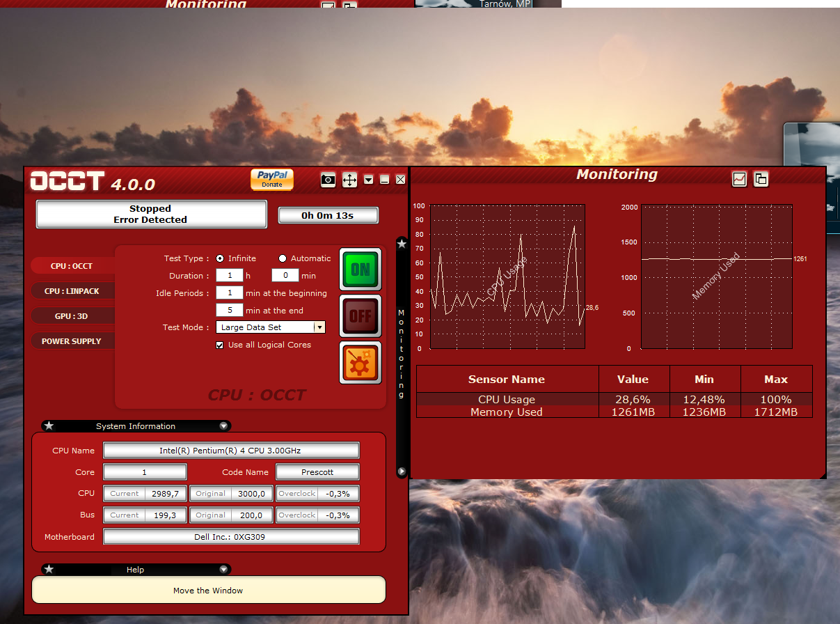Collapse the System Information section arrow
The height and width of the screenshot is (624, 840).
[x=223, y=426]
